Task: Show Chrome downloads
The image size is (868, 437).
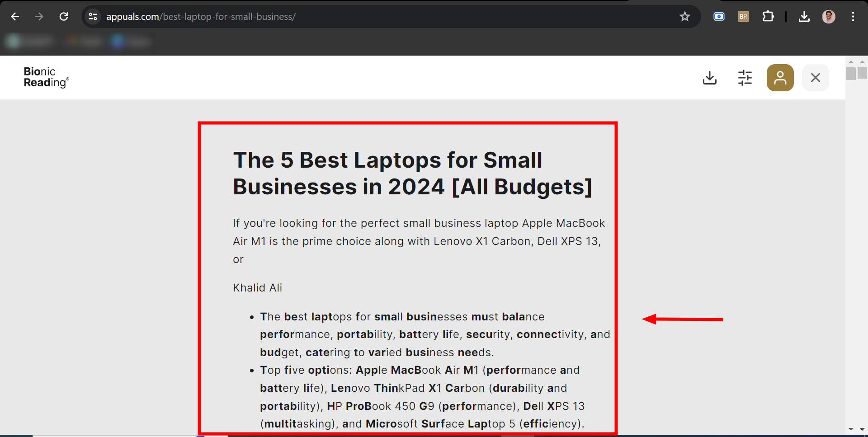Action: click(x=804, y=17)
